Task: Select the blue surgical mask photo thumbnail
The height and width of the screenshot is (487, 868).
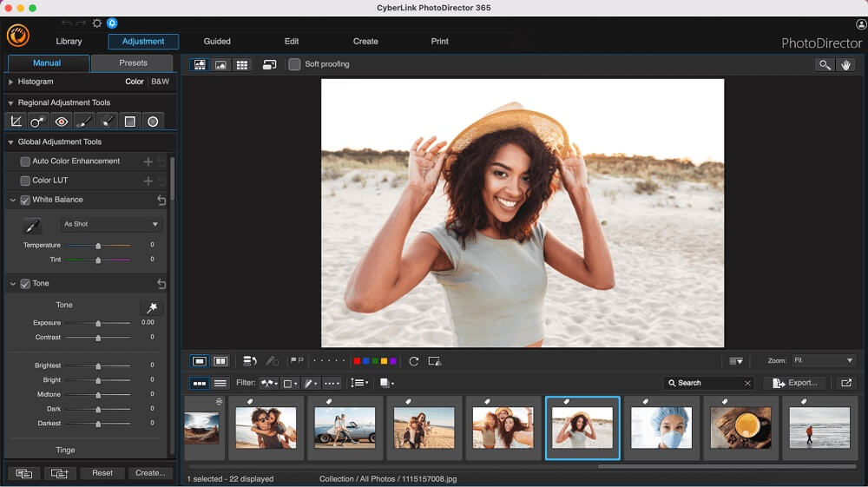Action: point(660,427)
